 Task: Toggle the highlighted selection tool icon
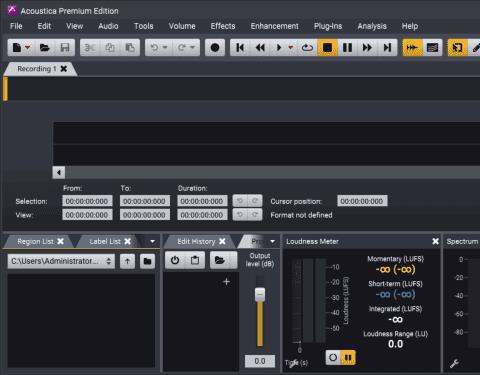tap(457, 48)
